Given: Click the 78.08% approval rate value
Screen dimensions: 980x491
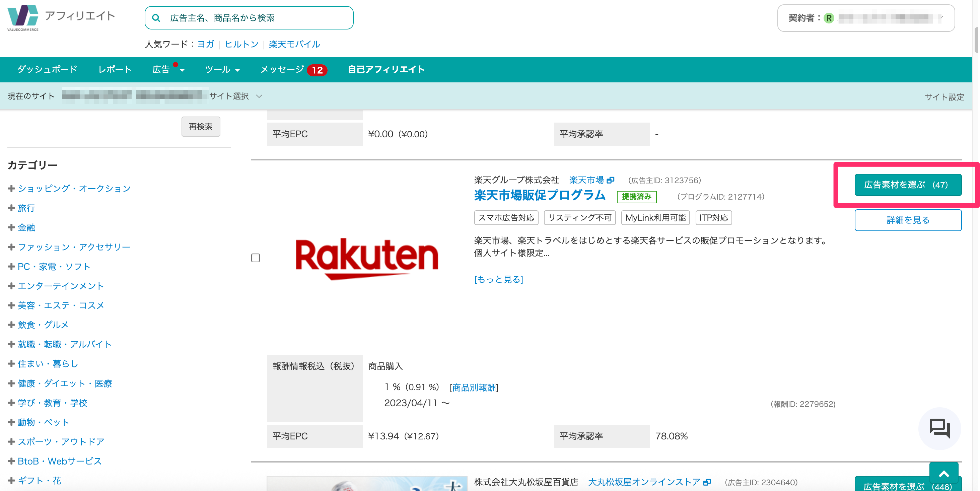Looking at the screenshot, I should click(x=671, y=436).
